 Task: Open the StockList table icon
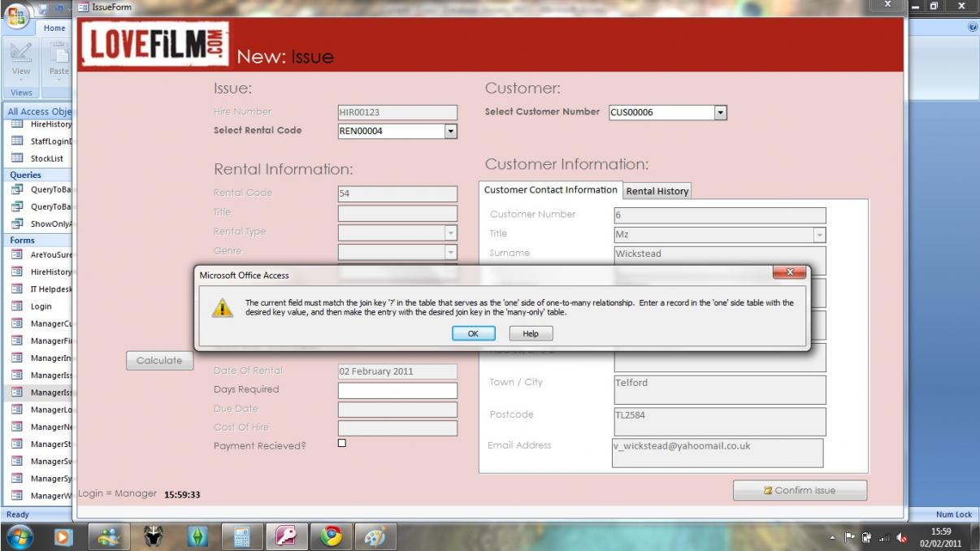[16, 158]
